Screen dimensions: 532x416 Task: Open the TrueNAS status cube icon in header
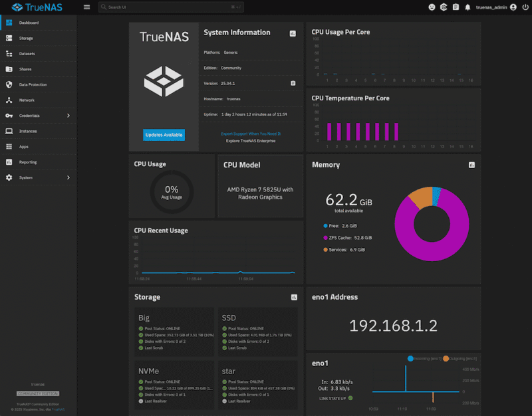coord(444,7)
